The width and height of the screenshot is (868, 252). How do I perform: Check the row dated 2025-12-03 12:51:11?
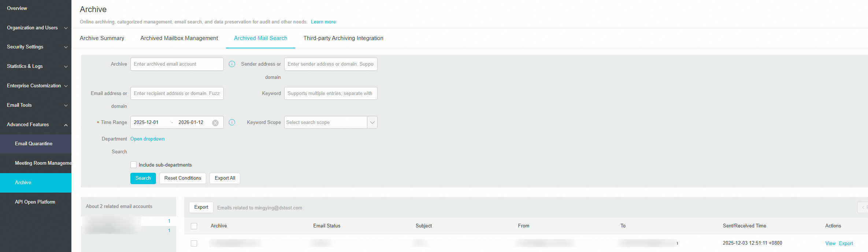pos(194,243)
